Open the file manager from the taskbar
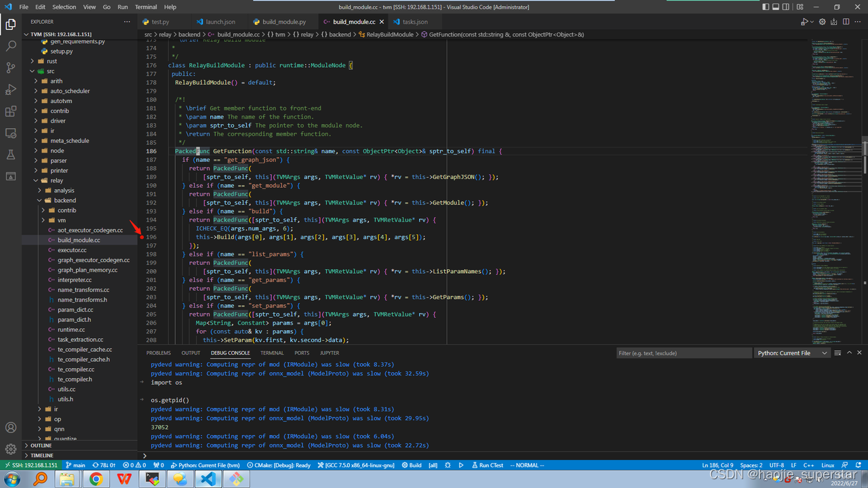Screen dimensions: 868x488 [67, 479]
